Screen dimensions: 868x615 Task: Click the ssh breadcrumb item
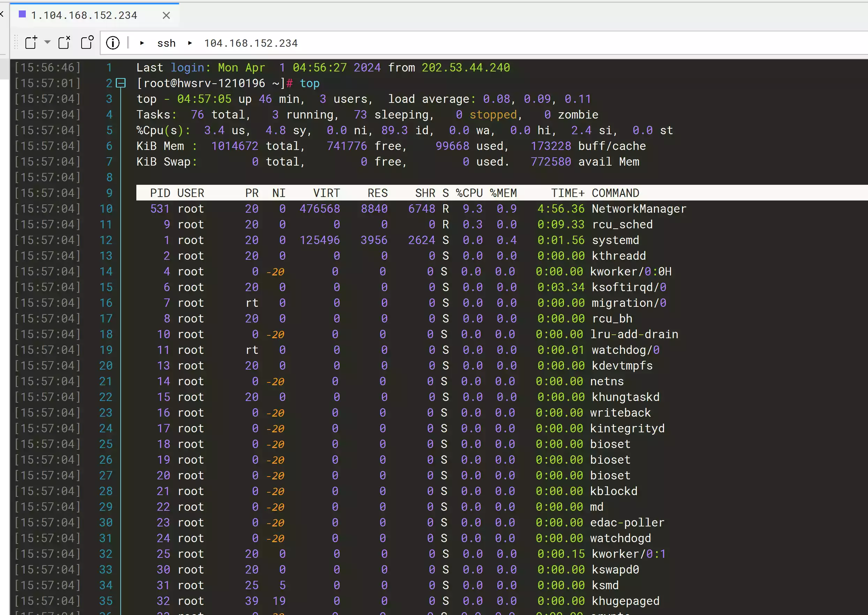click(166, 43)
